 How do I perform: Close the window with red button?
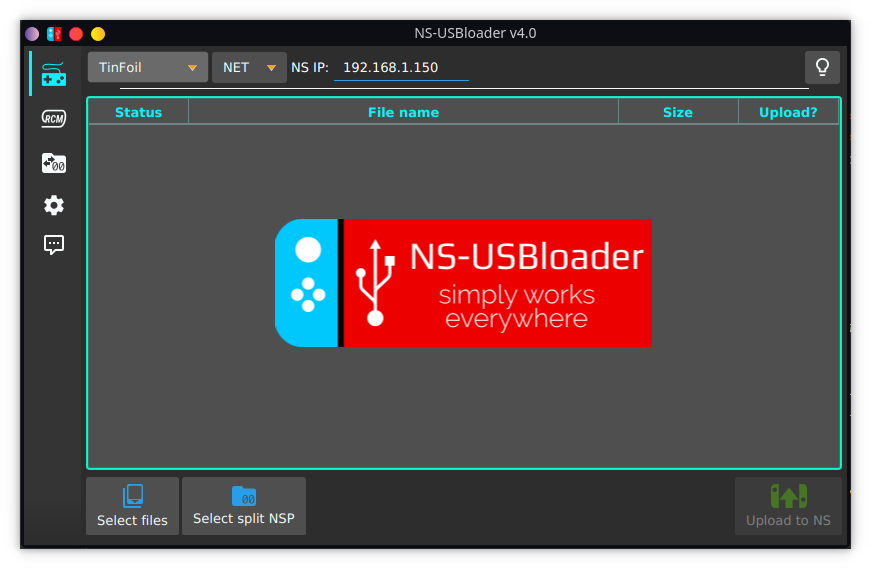[x=76, y=34]
